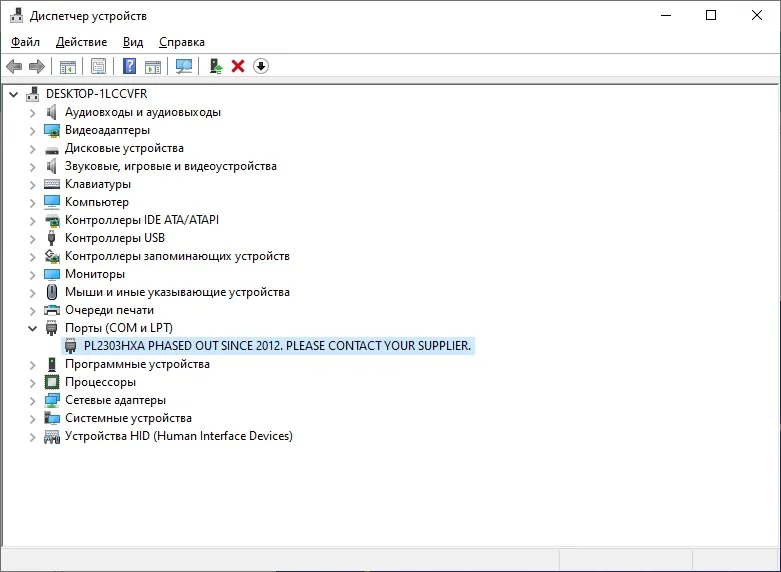
Task: Scan for hardware changes monitor icon
Action: pyautogui.click(x=184, y=66)
